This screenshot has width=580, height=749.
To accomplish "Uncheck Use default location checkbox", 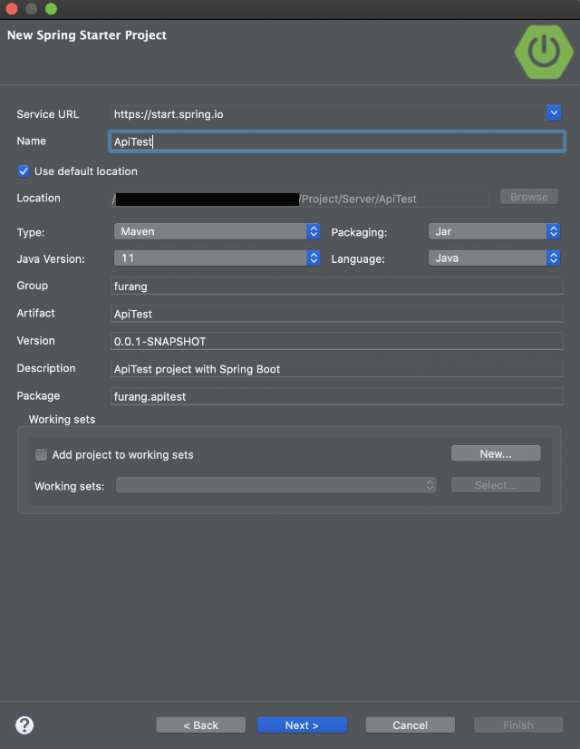I will click(23, 171).
